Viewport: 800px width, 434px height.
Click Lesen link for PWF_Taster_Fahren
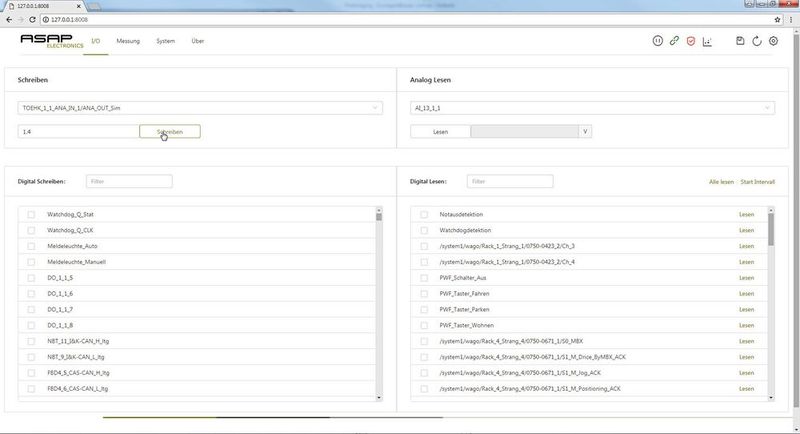pos(746,294)
